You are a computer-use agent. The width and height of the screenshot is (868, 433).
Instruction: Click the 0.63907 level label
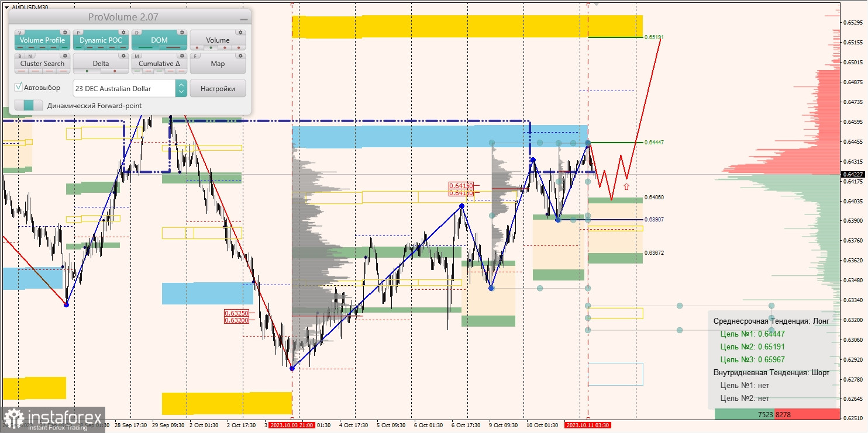coord(654,220)
